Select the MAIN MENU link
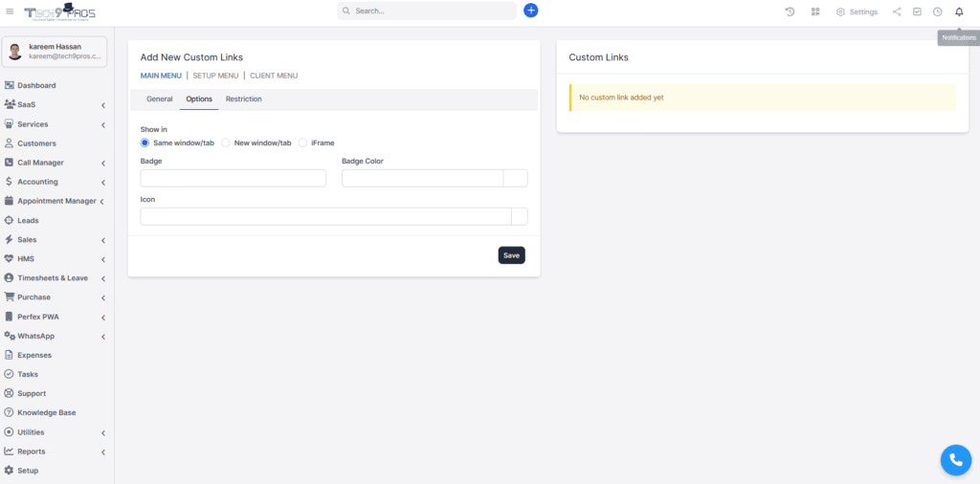 (x=161, y=76)
